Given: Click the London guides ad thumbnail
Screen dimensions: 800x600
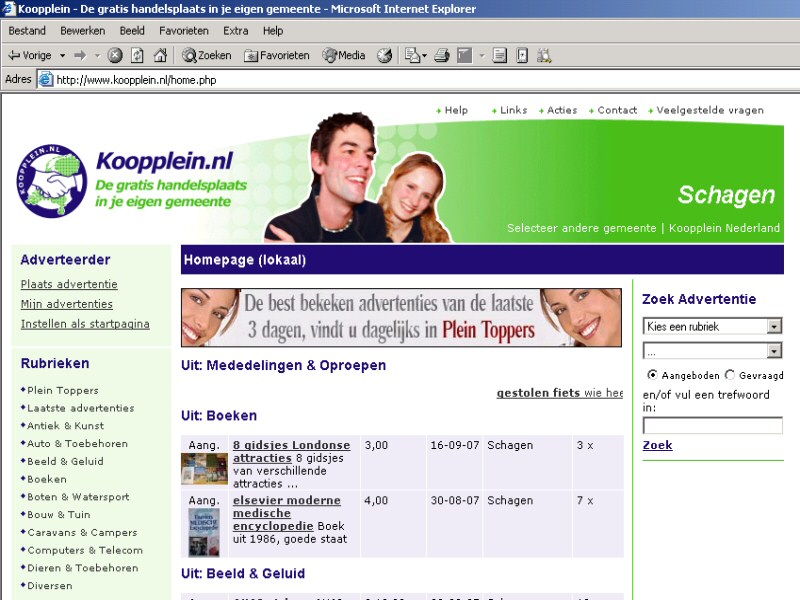Looking at the screenshot, I should (x=204, y=468).
